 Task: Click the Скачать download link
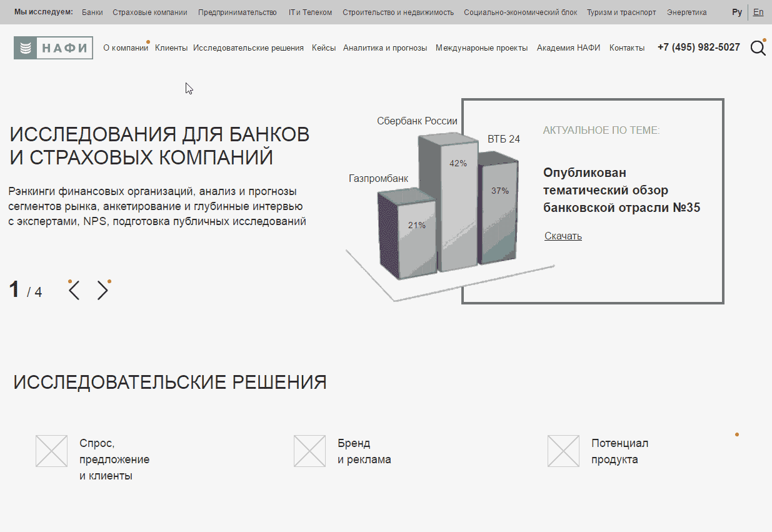(563, 236)
